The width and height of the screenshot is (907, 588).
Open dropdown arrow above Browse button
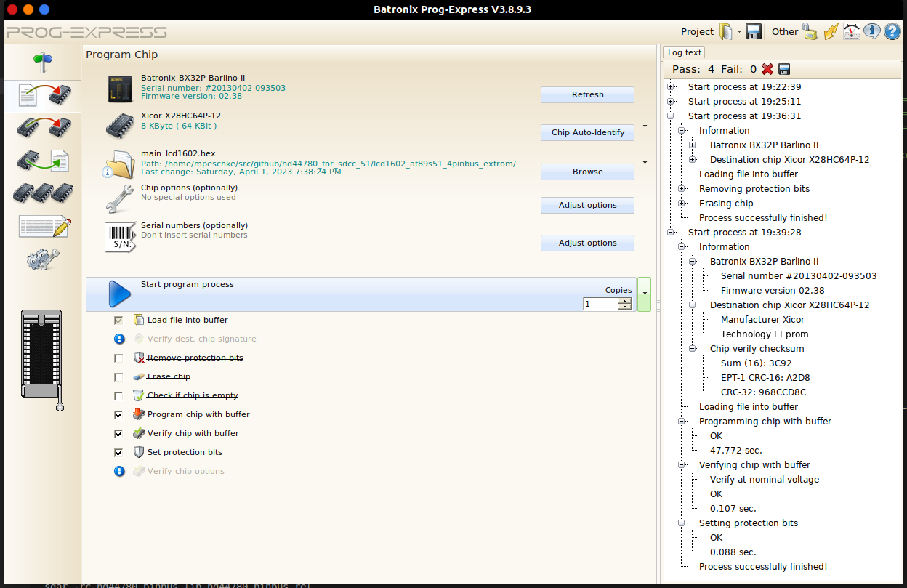645,162
